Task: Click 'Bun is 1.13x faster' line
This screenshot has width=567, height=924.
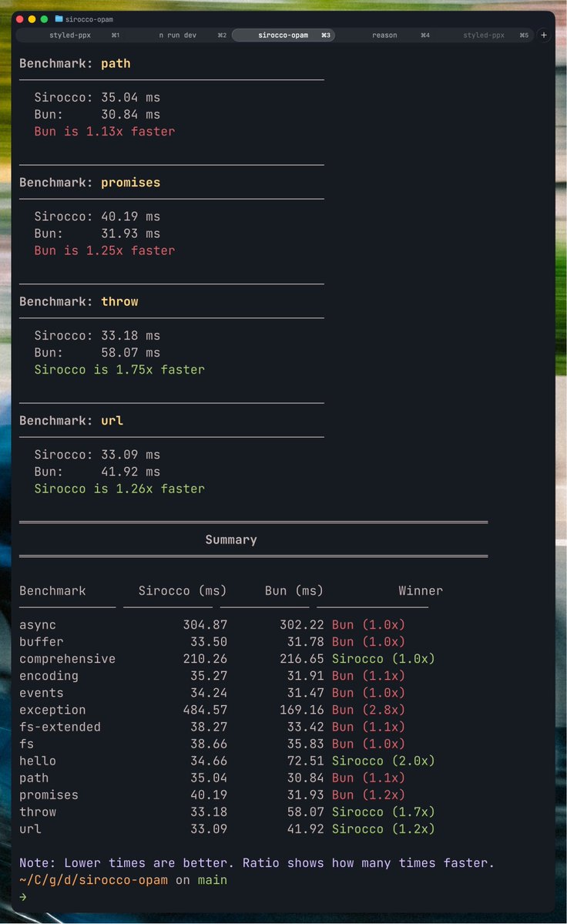Action: (105, 132)
